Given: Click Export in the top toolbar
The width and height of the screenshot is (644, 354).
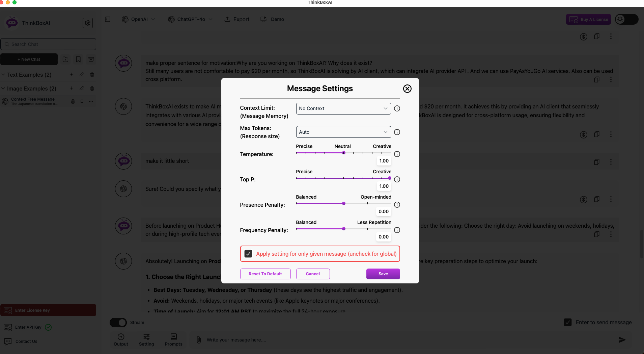Looking at the screenshot, I should 237,19.
